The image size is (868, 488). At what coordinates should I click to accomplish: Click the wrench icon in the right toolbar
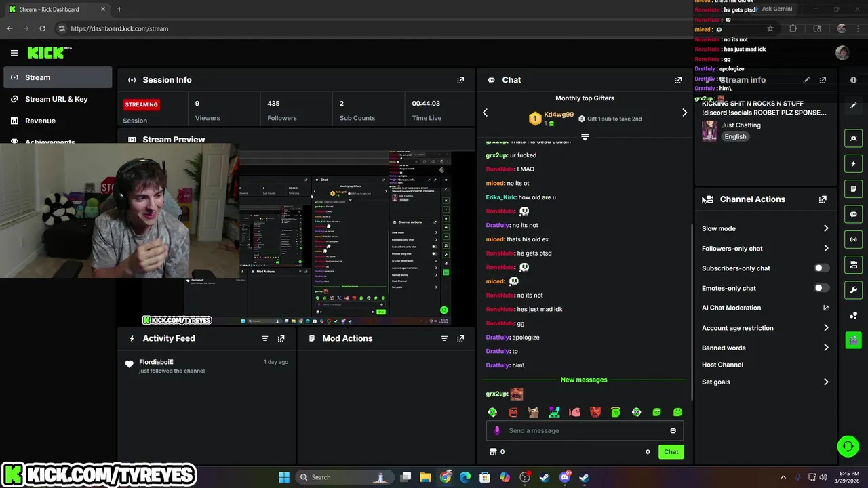pos(853,290)
